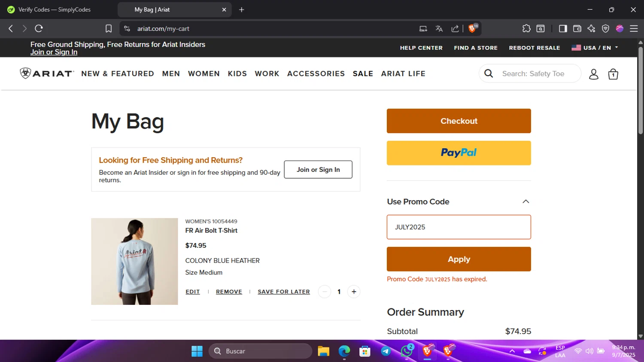Open the ACCESSORIES menu
The image size is (644, 362).
(x=316, y=74)
